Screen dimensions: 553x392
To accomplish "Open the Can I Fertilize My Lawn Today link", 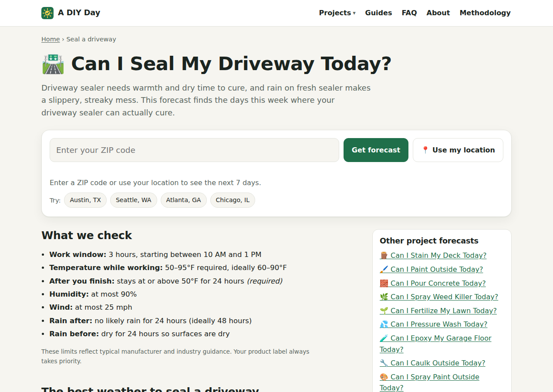I will pyautogui.click(x=438, y=311).
